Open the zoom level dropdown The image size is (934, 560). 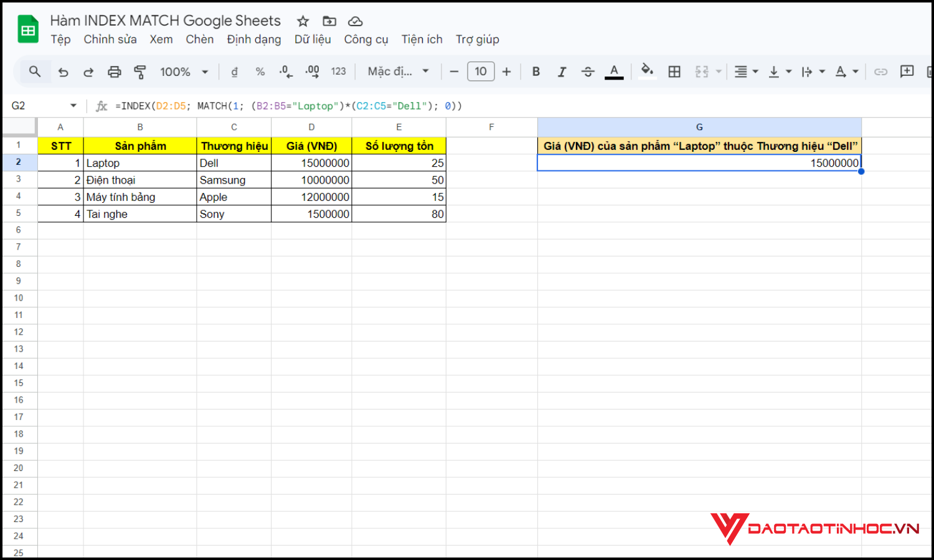pos(184,72)
